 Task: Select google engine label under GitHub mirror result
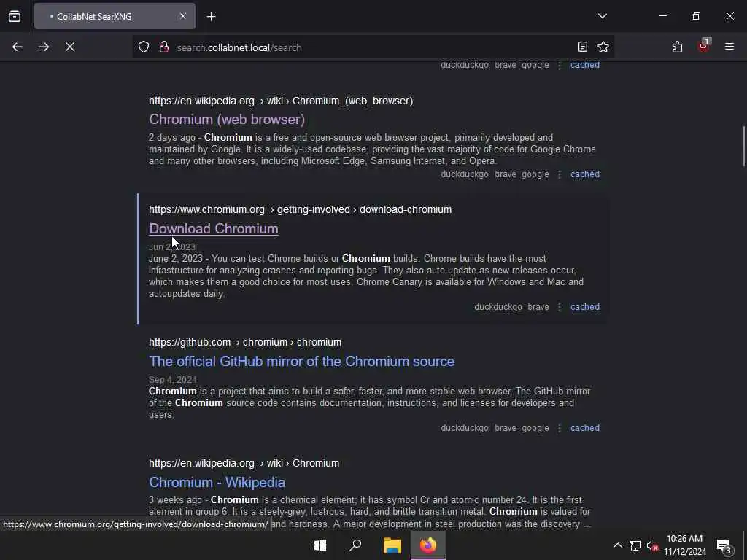pyautogui.click(x=535, y=428)
